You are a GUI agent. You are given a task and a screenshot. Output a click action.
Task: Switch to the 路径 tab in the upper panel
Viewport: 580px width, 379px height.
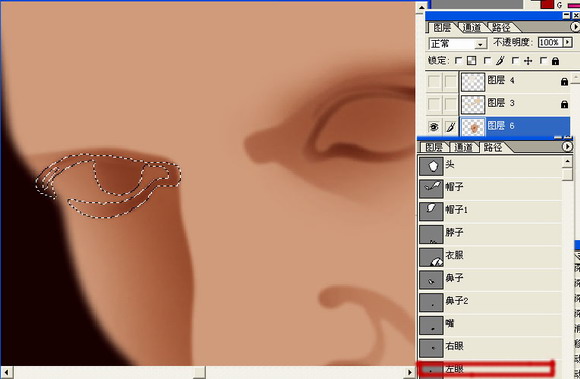click(501, 27)
